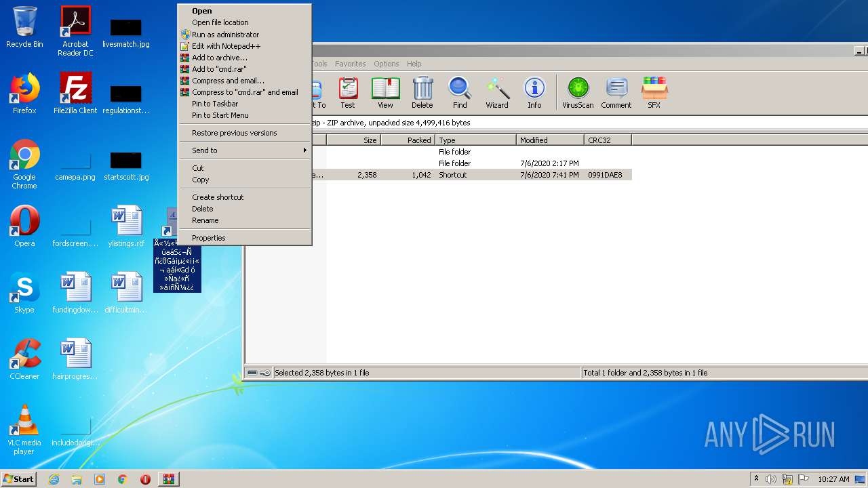Sort by the Size column header
Viewport: 868px width, 488px height.
353,140
